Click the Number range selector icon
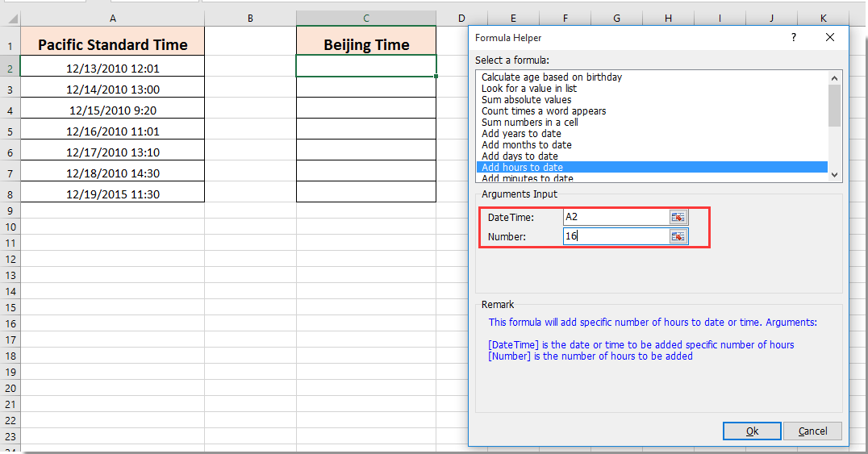Image resolution: width=868 pixels, height=454 pixels. tap(678, 236)
